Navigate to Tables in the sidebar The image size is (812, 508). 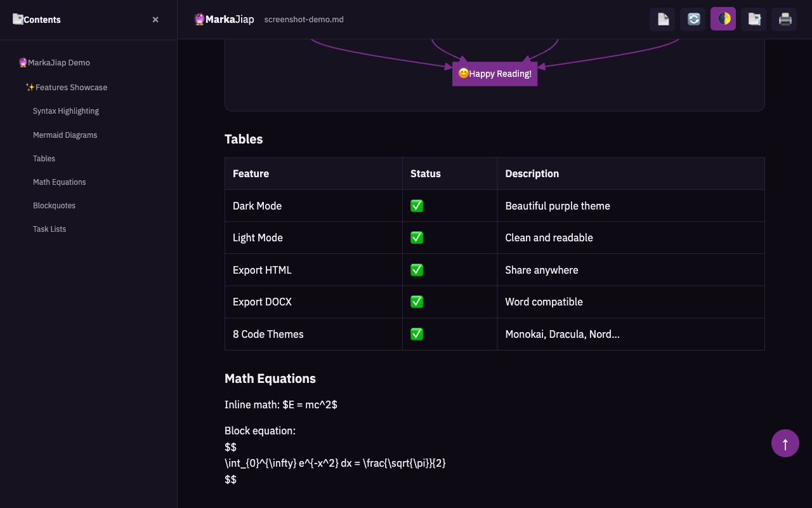(44, 159)
